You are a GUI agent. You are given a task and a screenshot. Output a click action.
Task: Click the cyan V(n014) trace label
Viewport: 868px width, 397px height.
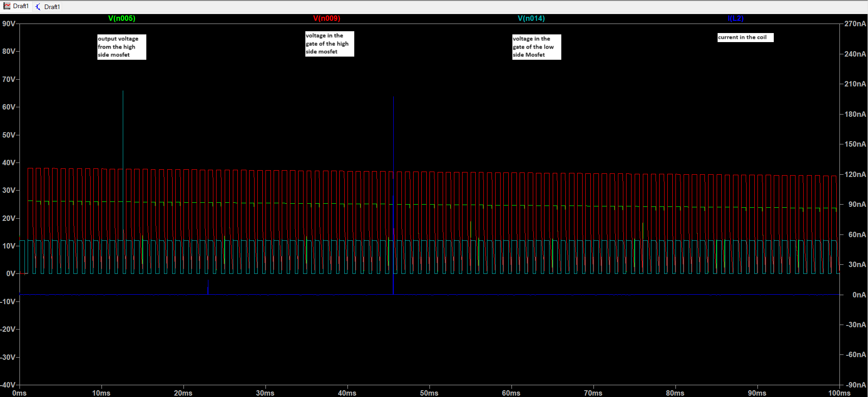(531, 19)
